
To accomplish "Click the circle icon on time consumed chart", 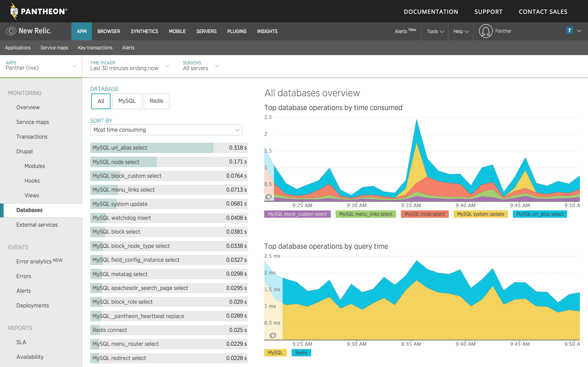I will pyautogui.click(x=268, y=197).
